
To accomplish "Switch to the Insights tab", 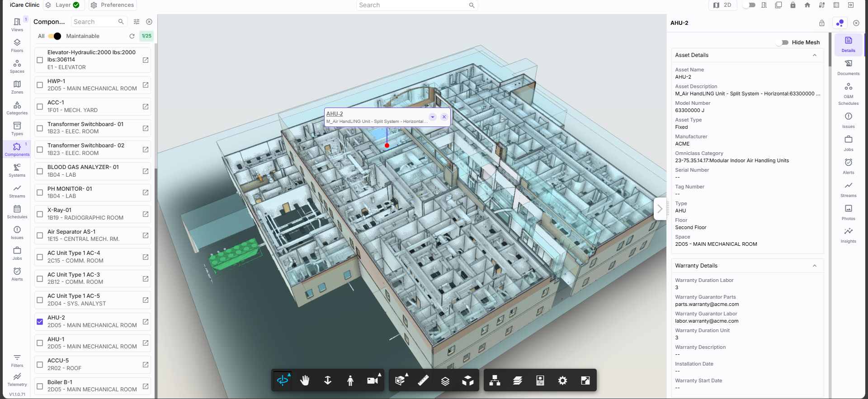I will (x=849, y=235).
